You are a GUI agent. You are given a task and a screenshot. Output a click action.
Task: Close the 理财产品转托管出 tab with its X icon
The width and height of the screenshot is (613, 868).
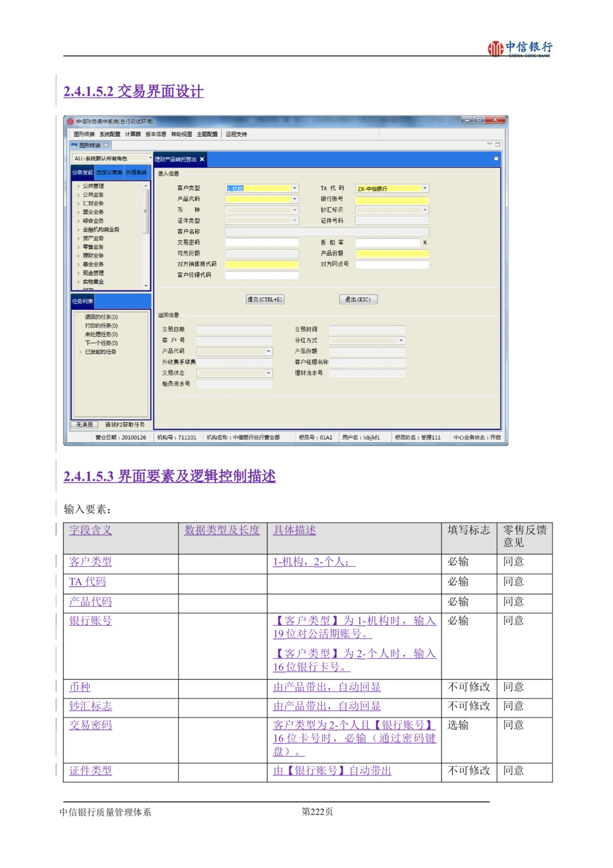(x=202, y=159)
